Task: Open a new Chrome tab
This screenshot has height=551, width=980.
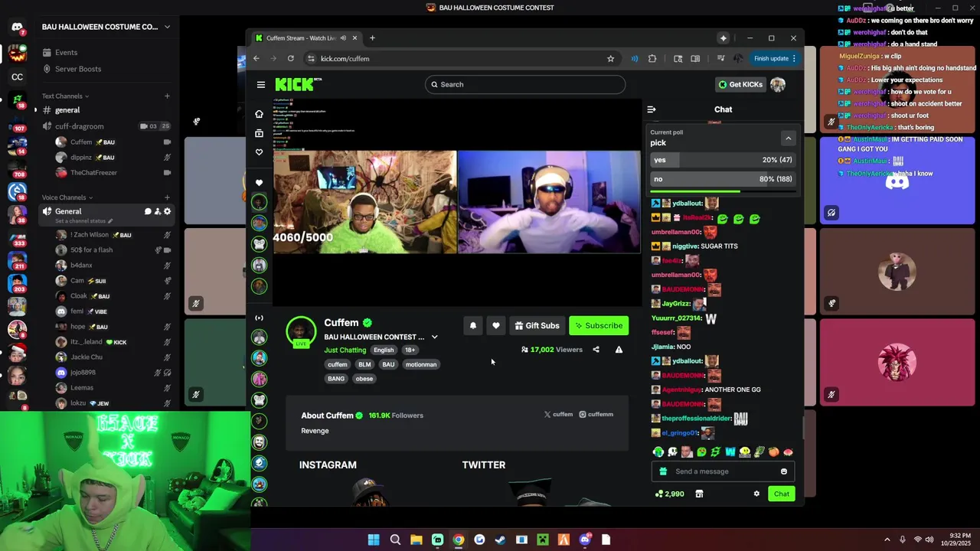Action: pos(372,38)
